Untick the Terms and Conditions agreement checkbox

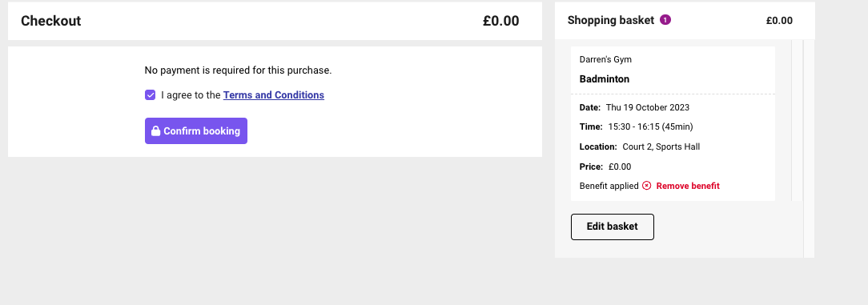pos(150,95)
